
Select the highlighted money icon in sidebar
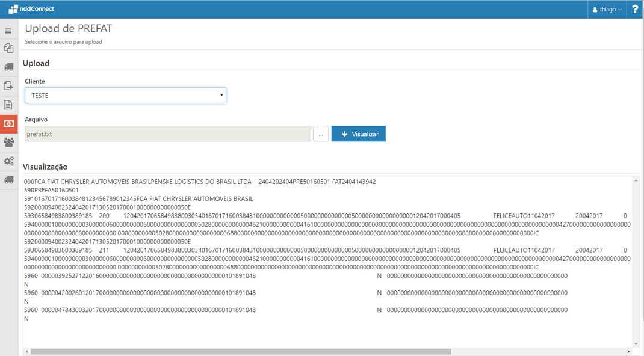8,123
